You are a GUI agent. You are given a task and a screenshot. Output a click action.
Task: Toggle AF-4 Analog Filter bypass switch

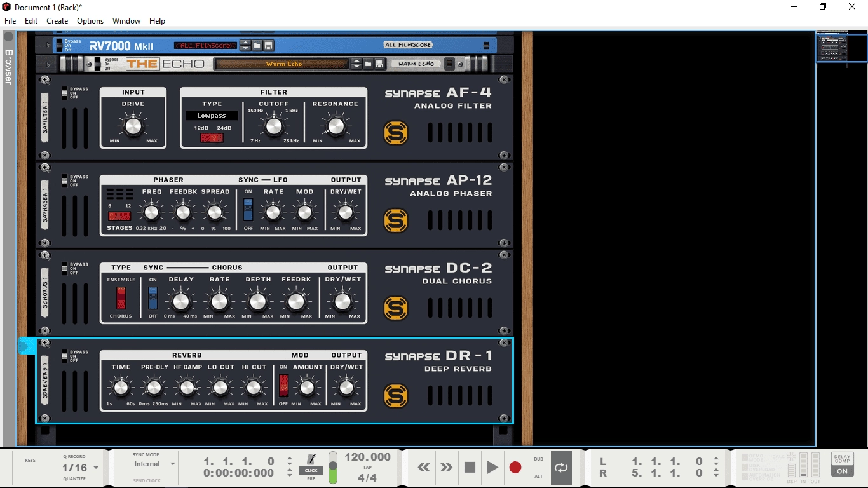point(64,93)
